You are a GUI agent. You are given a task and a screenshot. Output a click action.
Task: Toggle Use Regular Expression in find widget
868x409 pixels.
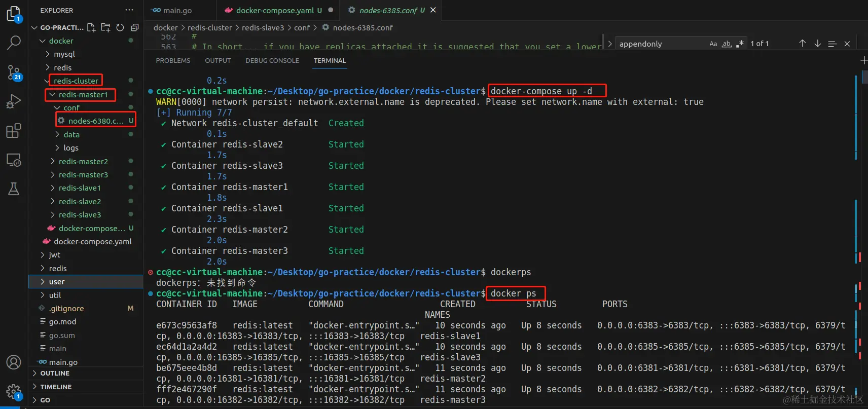[740, 44]
